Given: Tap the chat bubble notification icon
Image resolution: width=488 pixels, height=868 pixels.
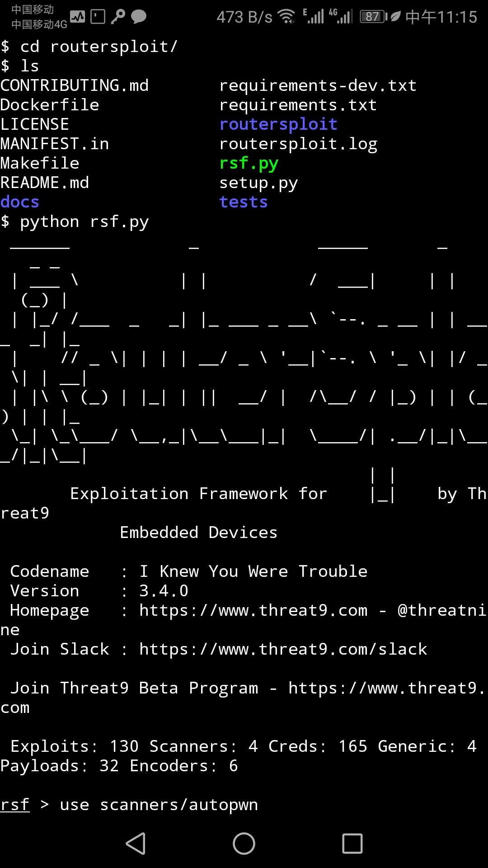Looking at the screenshot, I should 139,17.
